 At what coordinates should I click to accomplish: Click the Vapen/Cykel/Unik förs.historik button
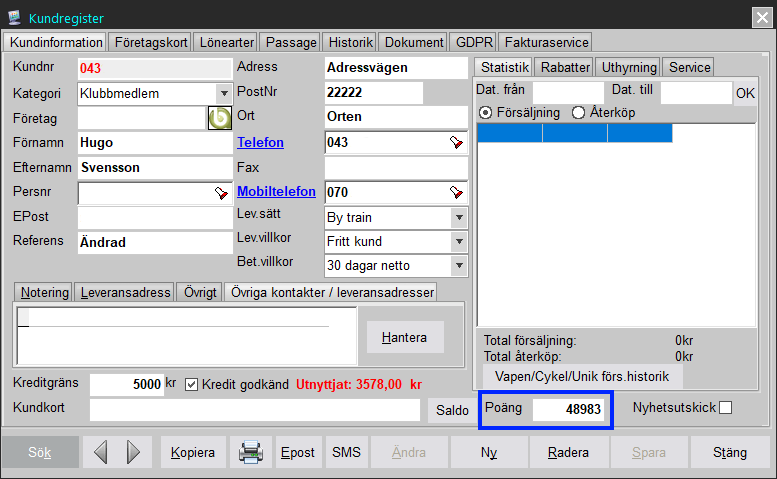(582, 376)
